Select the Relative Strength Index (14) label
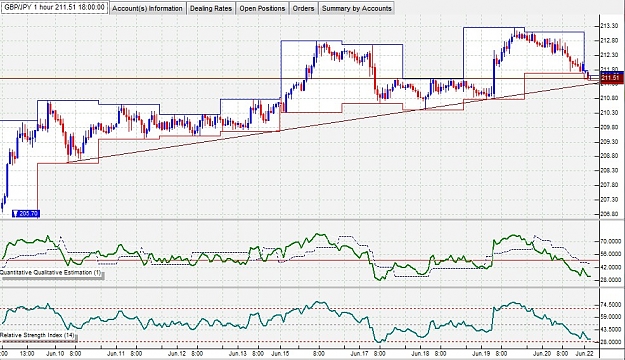 [37, 335]
